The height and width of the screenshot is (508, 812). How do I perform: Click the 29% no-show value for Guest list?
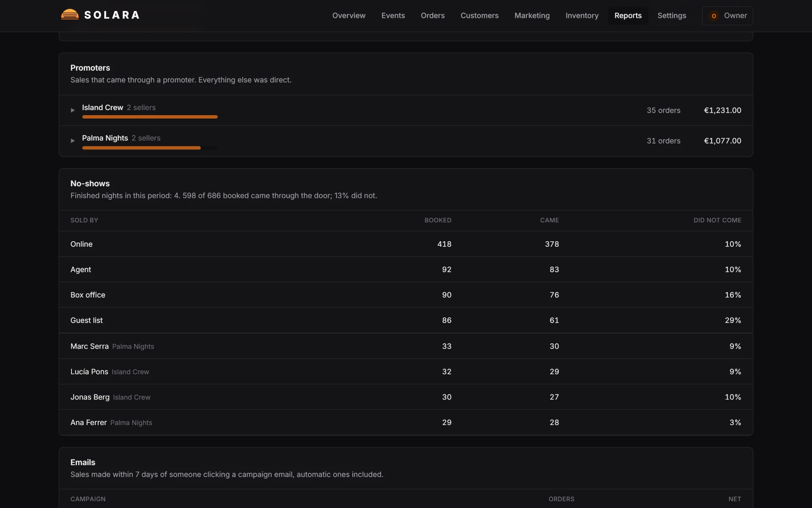[732, 320]
